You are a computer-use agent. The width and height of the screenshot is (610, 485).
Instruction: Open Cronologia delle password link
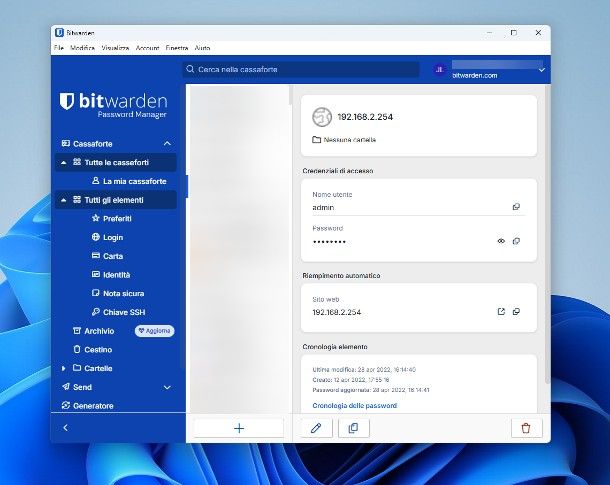pyautogui.click(x=354, y=405)
